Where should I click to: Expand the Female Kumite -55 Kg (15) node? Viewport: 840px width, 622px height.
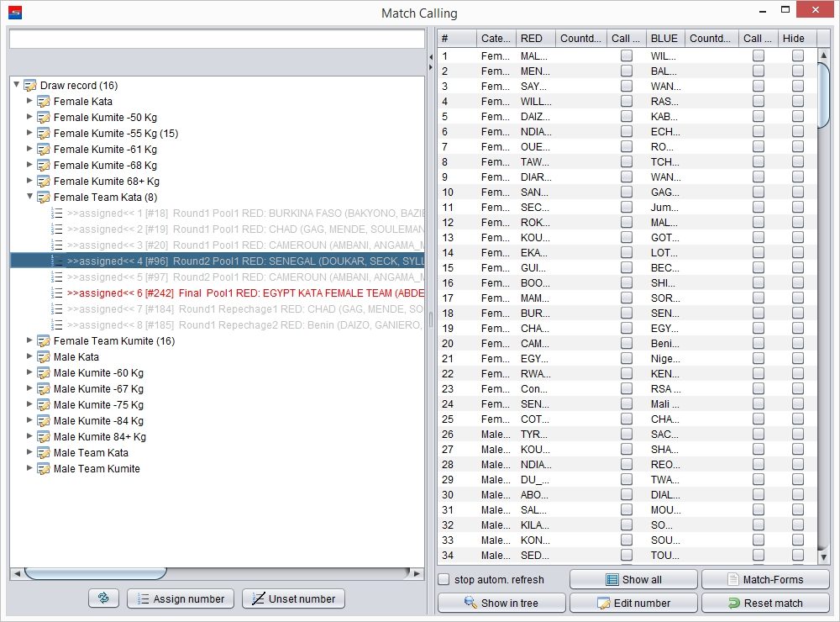29,133
